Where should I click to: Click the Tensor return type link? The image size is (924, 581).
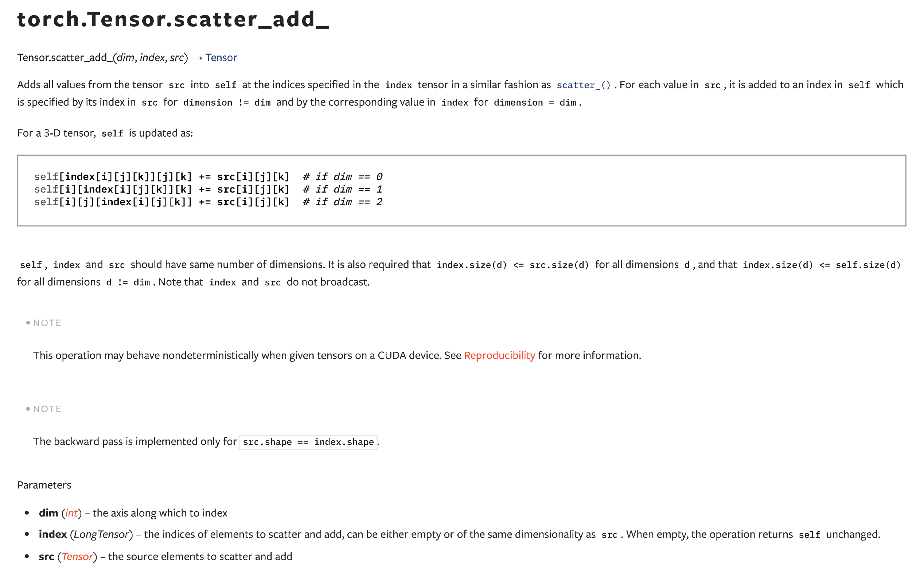pos(221,58)
